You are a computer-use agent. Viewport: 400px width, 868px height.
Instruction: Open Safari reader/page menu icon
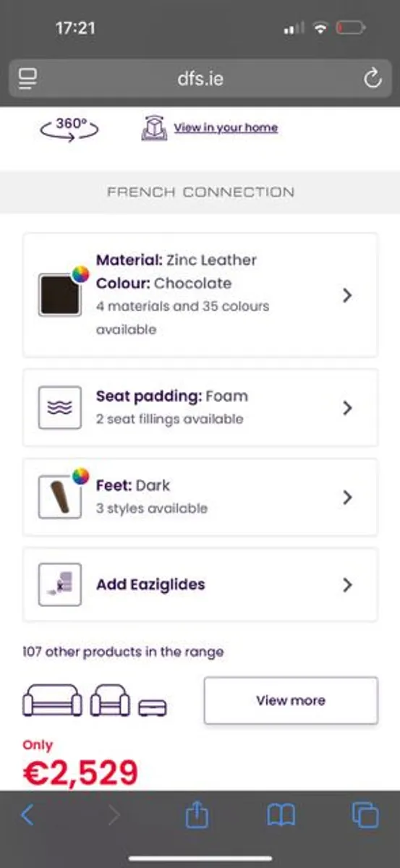click(28, 78)
